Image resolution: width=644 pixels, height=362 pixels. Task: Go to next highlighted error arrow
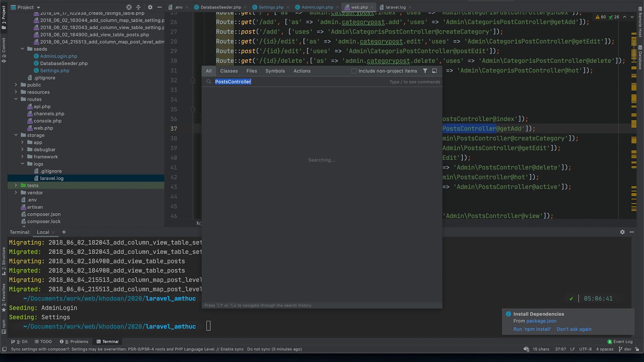(x=631, y=17)
